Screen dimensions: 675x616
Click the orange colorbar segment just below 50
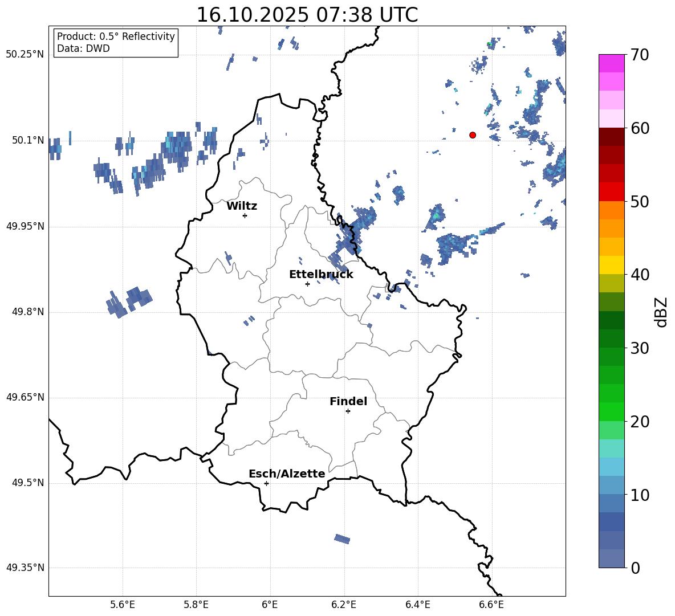coord(611,210)
